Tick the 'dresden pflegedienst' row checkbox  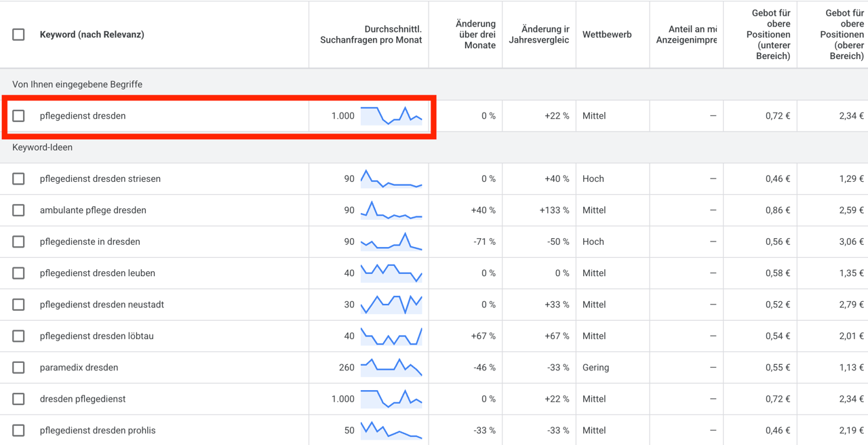(18, 399)
